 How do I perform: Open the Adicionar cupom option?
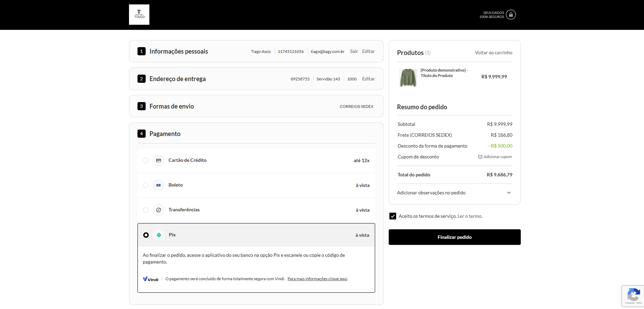(x=495, y=157)
